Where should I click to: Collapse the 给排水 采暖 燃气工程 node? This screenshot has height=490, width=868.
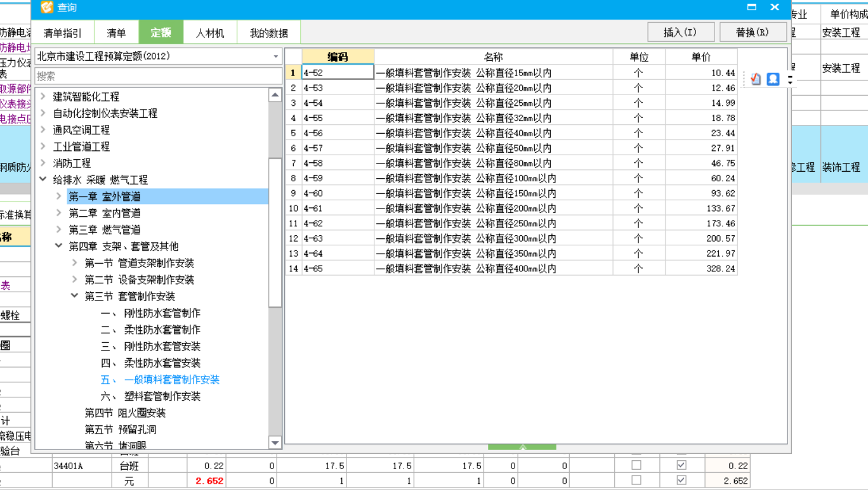43,179
